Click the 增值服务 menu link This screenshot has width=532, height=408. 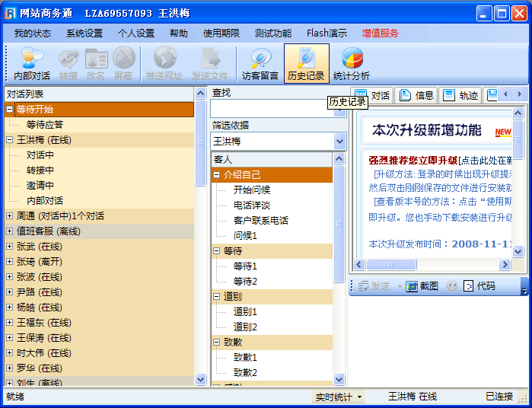380,33
